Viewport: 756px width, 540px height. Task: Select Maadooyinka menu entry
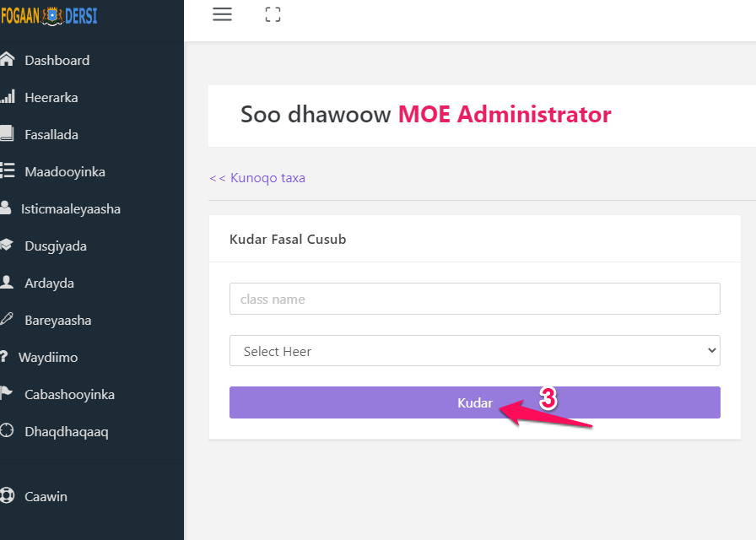coord(65,171)
